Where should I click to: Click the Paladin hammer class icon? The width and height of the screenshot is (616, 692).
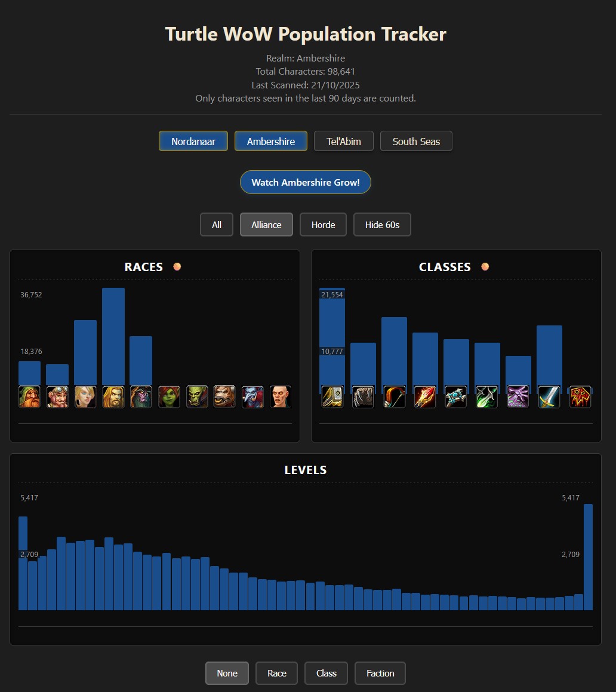click(332, 396)
